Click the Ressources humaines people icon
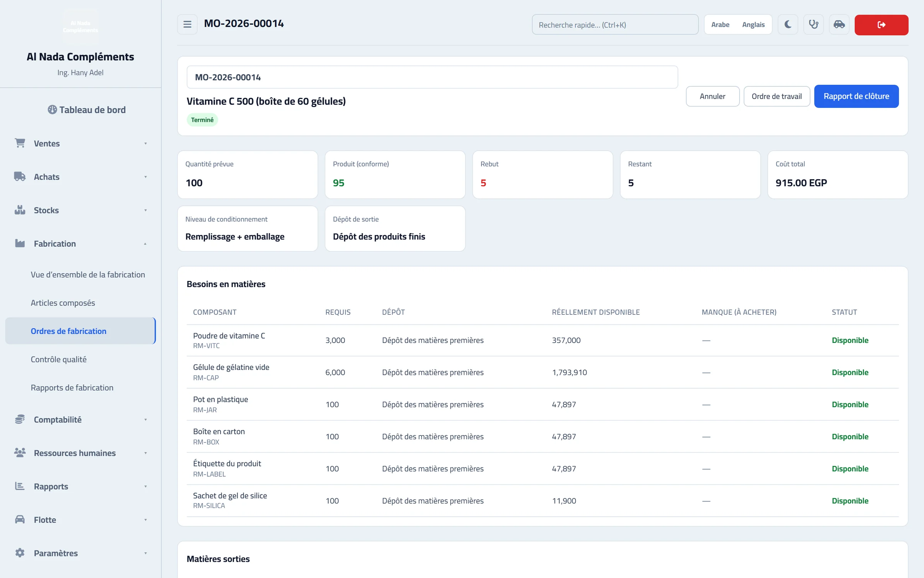This screenshot has height=578, width=924. pyautogui.click(x=20, y=453)
